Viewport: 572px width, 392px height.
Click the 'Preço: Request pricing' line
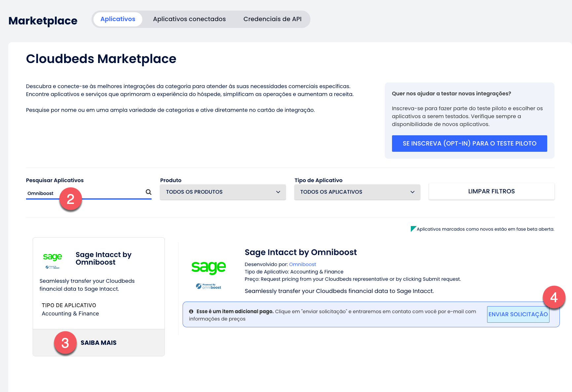coord(353,279)
